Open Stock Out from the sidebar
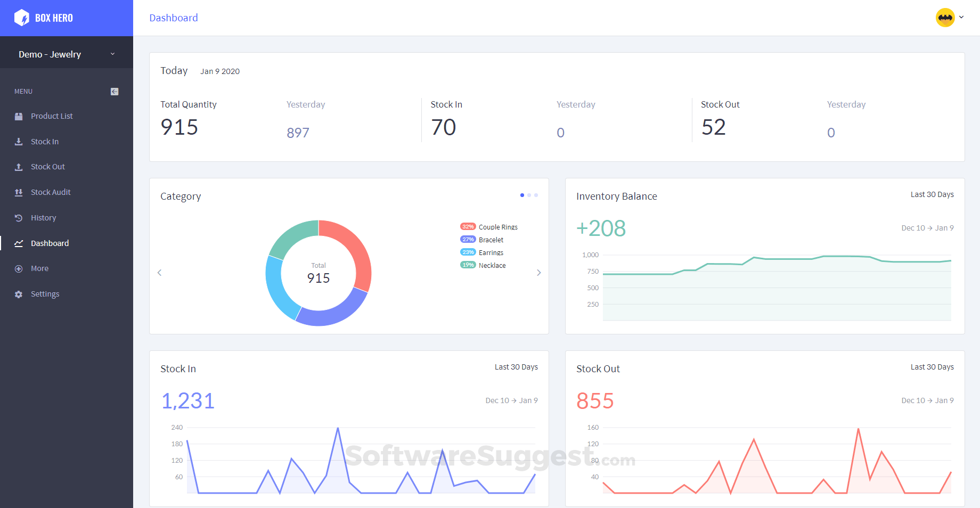This screenshot has height=508, width=980. point(19,166)
